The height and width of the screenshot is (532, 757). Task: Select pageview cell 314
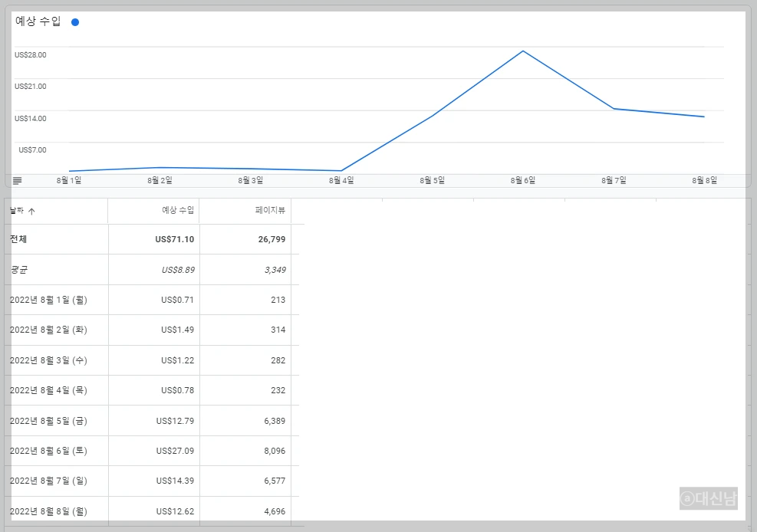(278, 330)
